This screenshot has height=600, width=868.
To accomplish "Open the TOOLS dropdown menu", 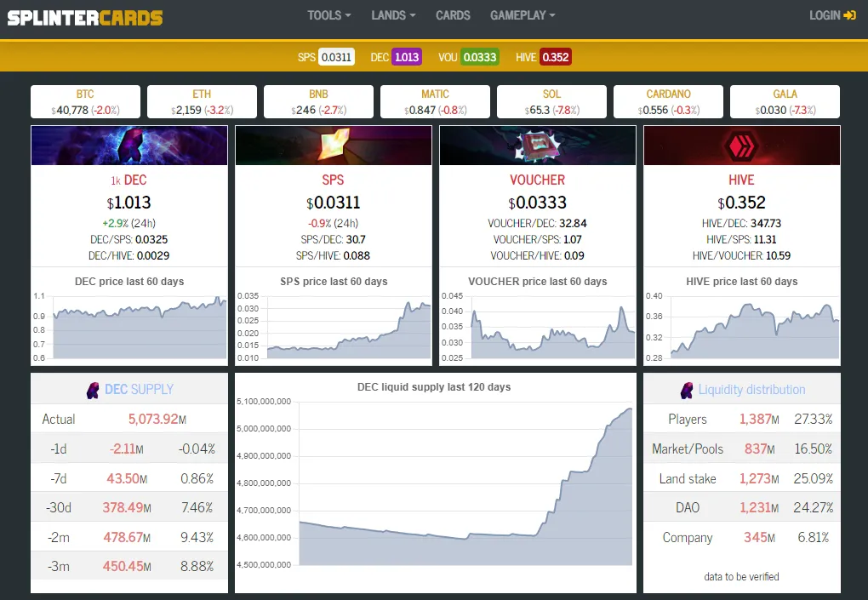I will tap(328, 15).
